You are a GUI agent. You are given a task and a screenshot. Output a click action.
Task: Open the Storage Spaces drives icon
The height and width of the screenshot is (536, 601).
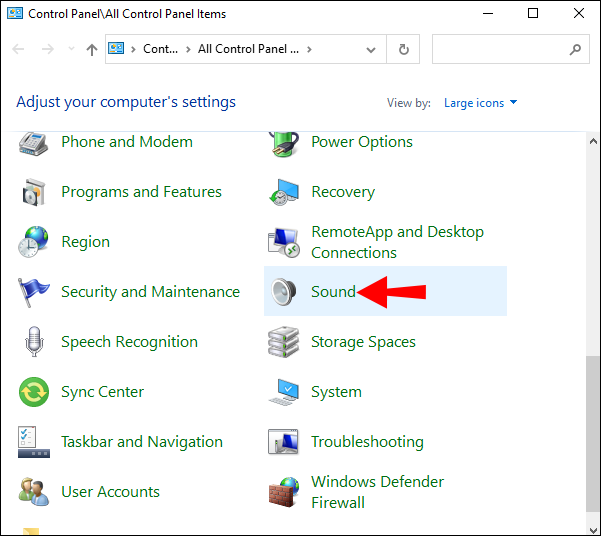[x=284, y=342]
